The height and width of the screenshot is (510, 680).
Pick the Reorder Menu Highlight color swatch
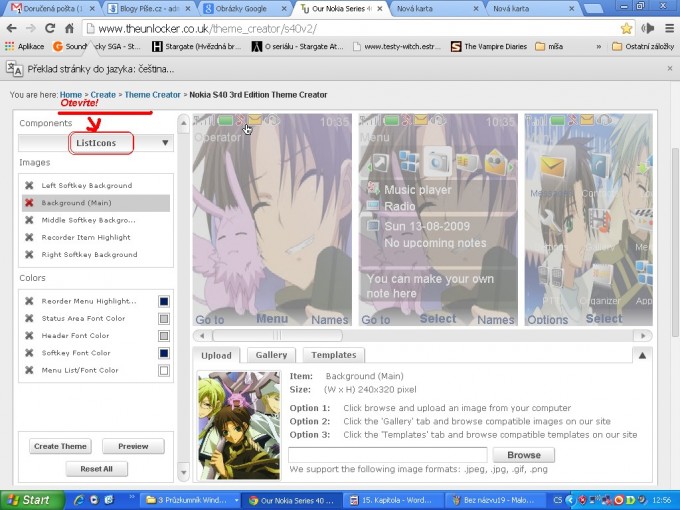[x=164, y=301]
